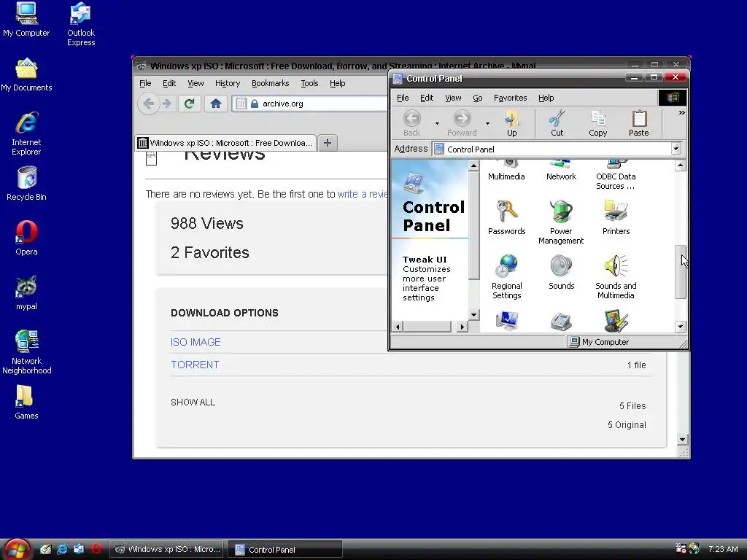This screenshot has height=560, width=747.
Task: Click the Control Panel vertical scrollbar thumb
Action: (681, 273)
